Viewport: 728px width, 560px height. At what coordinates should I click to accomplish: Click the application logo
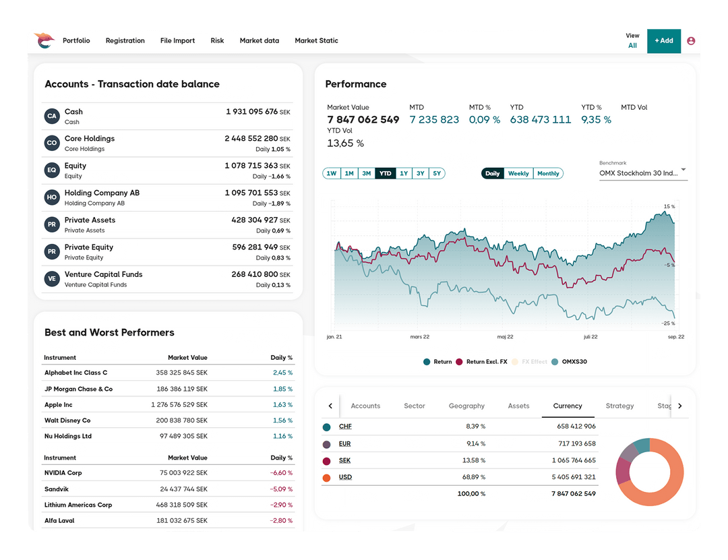[x=43, y=40]
